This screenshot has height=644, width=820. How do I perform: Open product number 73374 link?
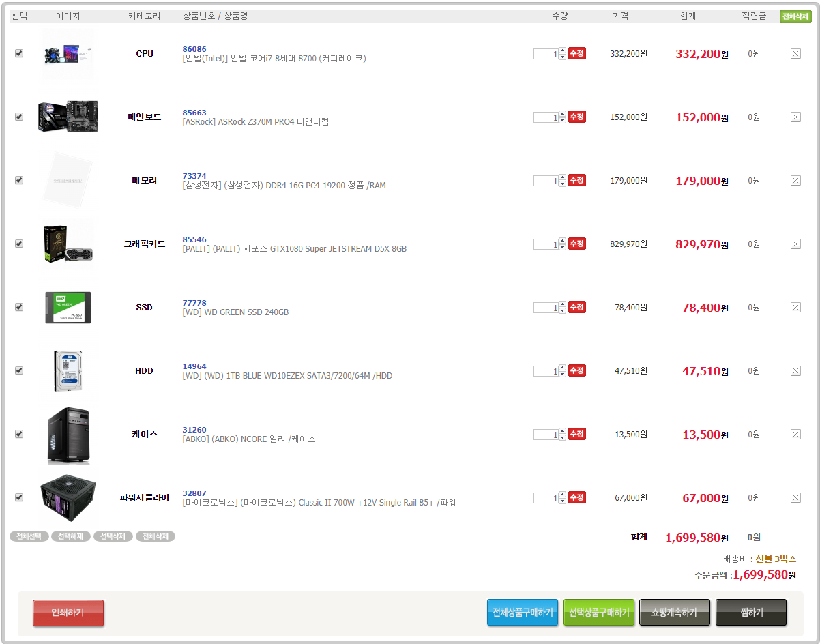pos(194,176)
